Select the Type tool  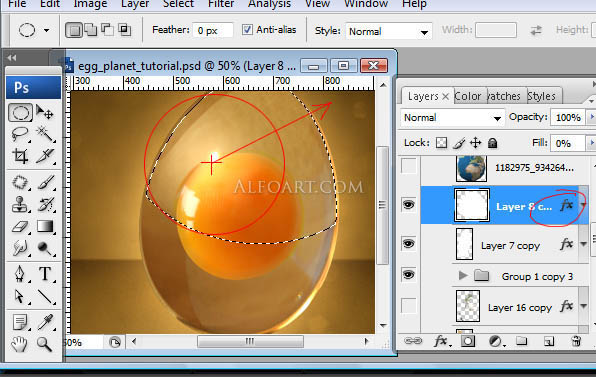pyautogui.click(x=45, y=274)
